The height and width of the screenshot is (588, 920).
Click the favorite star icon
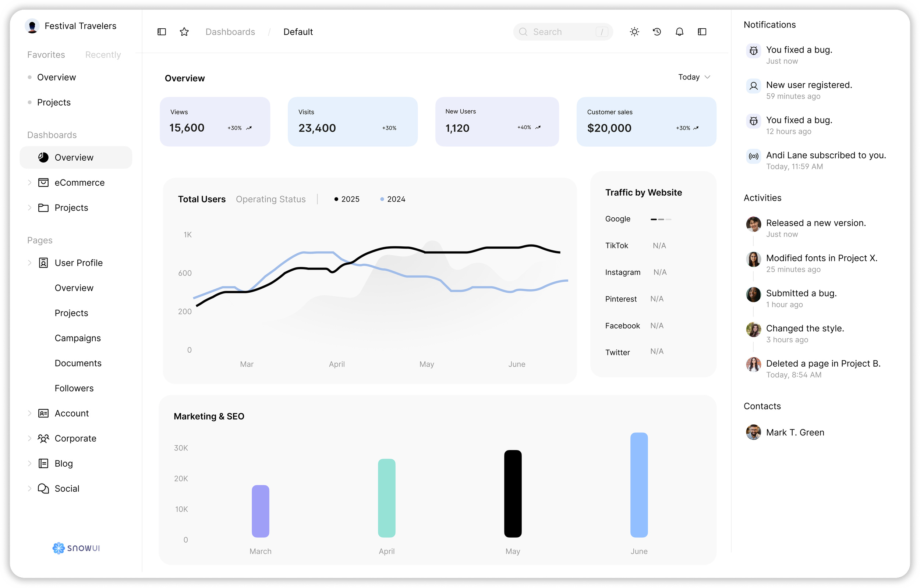coord(184,32)
